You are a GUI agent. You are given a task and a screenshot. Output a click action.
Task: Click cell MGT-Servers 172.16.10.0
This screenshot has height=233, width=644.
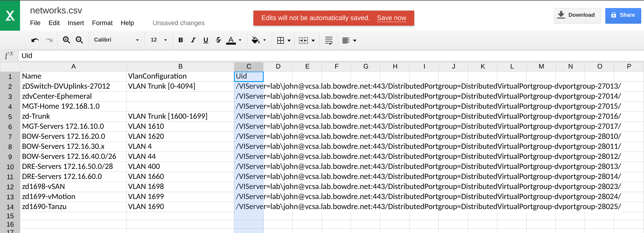point(73,127)
